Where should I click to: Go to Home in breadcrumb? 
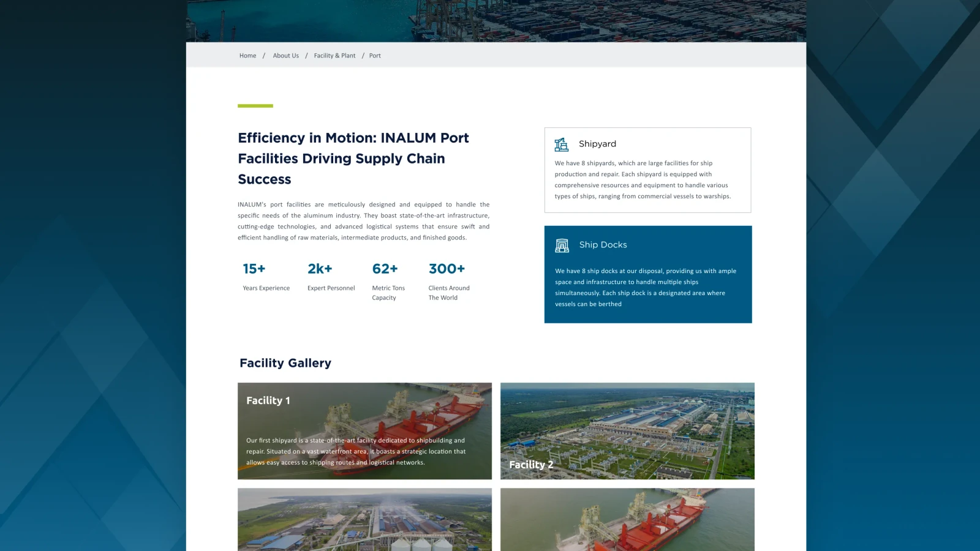pyautogui.click(x=248, y=56)
